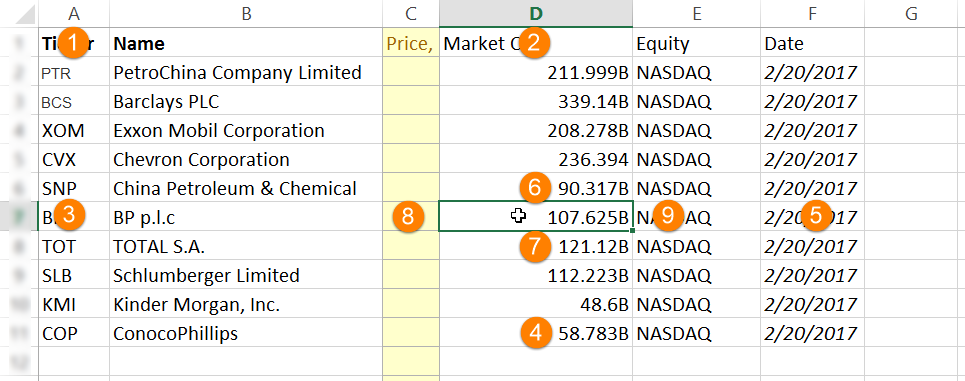965x381 pixels.
Task: Click the 'Equity' header cell
Action: (696, 43)
